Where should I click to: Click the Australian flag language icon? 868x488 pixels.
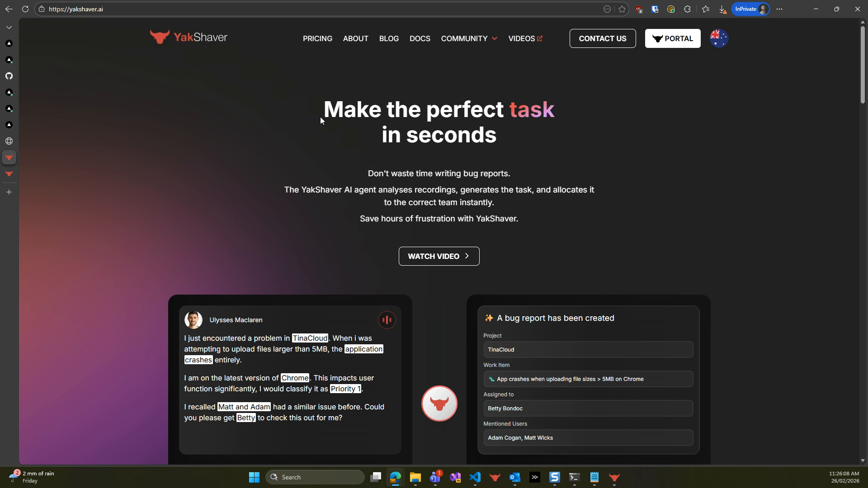[718, 38]
